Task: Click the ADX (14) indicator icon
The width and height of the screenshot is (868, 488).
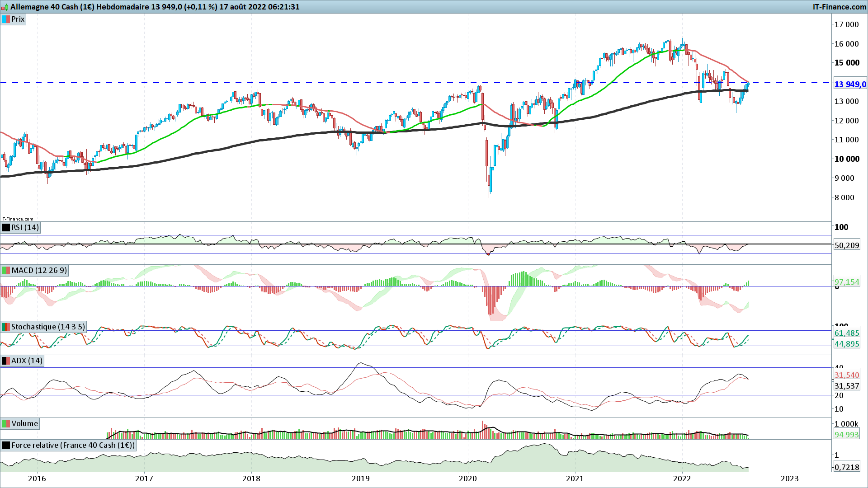Action: coord(6,361)
